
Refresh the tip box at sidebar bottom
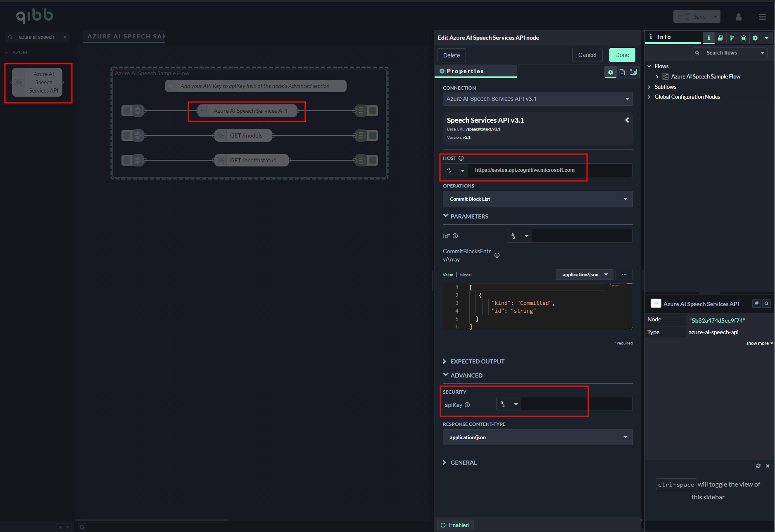(758, 466)
